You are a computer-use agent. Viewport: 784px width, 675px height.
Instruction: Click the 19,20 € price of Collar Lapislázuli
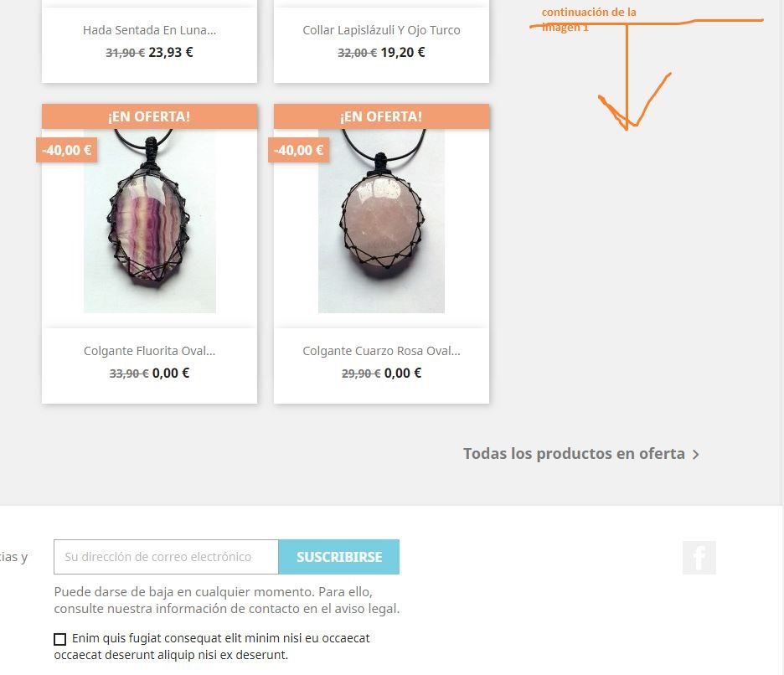click(x=403, y=52)
